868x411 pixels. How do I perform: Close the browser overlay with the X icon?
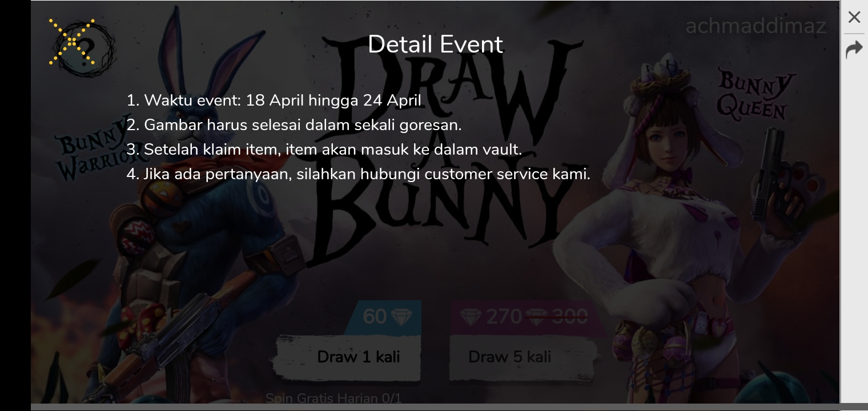tap(854, 17)
